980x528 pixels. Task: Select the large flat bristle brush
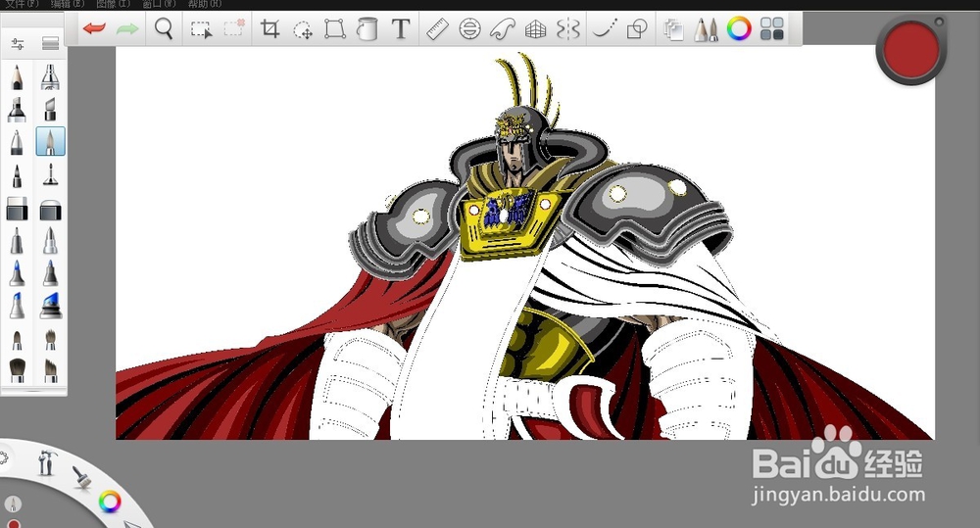click(x=17, y=370)
